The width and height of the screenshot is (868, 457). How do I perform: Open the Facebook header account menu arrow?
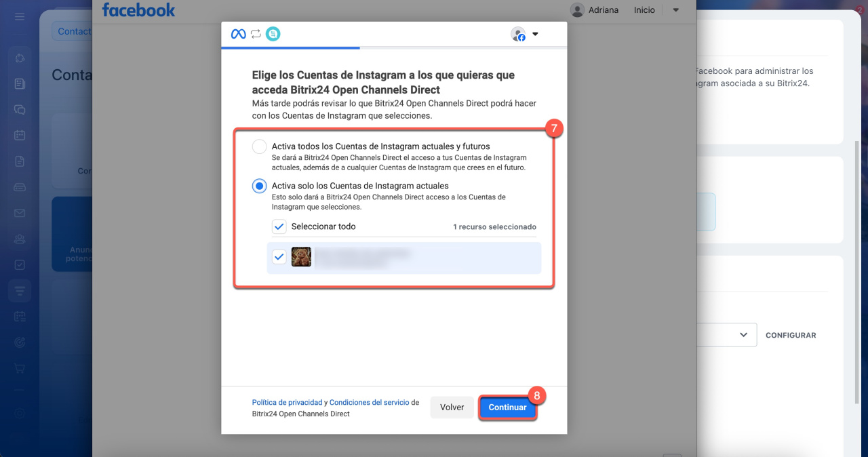point(675,10)
